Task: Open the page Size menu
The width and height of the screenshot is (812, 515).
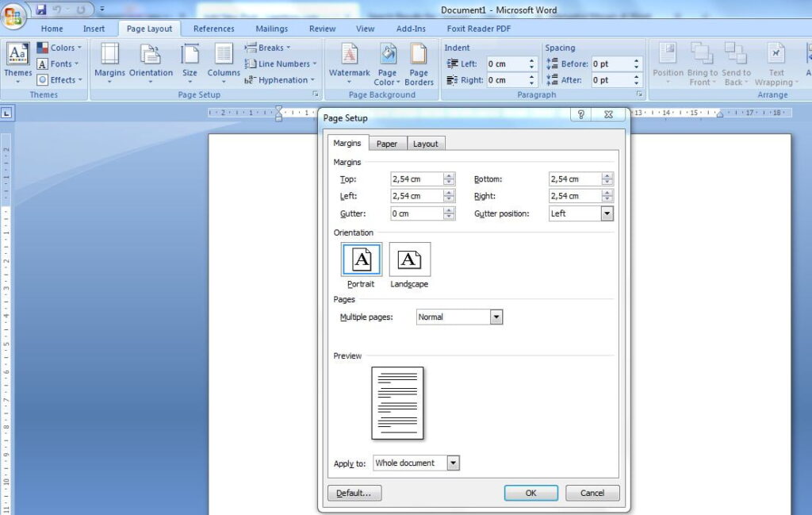Action: click(190, 63)
